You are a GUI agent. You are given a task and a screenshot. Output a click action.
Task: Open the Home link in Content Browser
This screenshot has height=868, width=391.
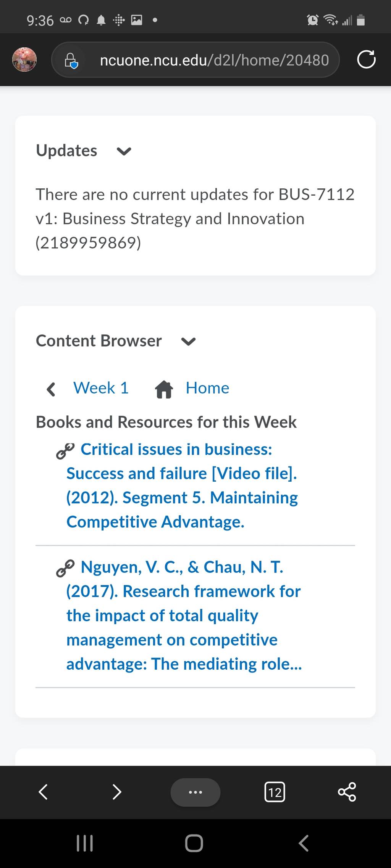coord(207,388)
